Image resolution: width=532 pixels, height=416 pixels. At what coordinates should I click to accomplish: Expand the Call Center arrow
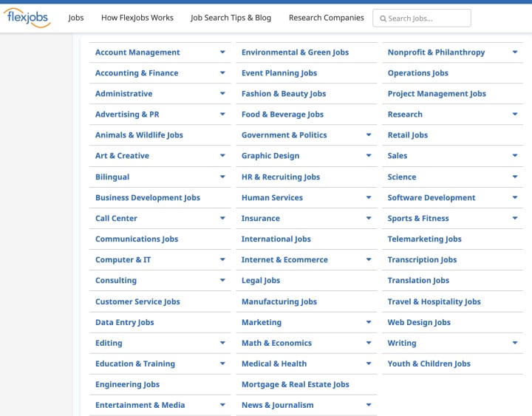tap(222, 218)
